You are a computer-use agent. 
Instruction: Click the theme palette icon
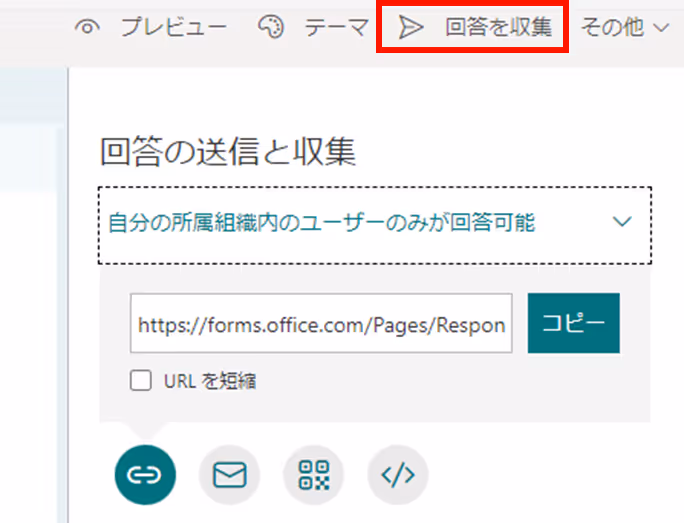tap(270, 27)
